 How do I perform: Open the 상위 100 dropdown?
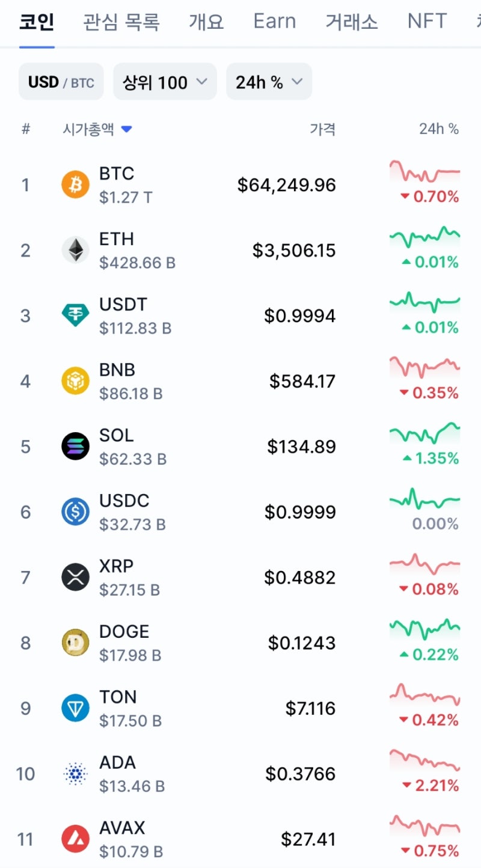pyautogui.click(x=165, y=82)
